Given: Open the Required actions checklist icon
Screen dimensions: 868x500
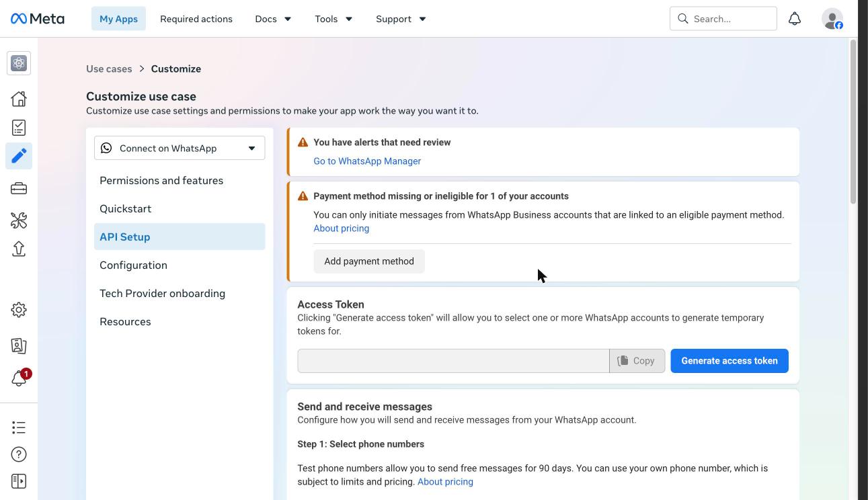Looking at the screenshot, I should 19,128.
